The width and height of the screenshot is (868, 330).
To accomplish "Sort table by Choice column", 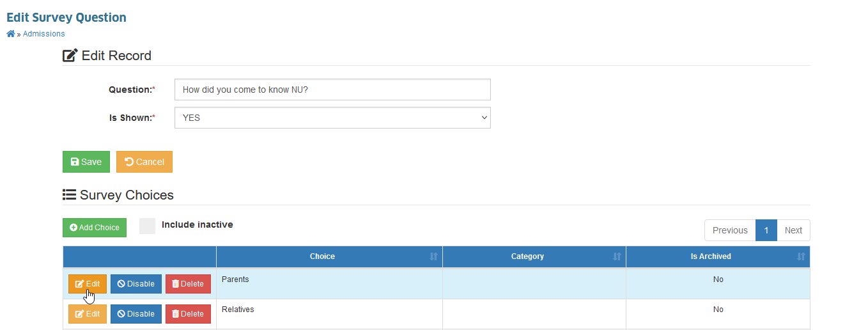I will [x=329, y=256].
